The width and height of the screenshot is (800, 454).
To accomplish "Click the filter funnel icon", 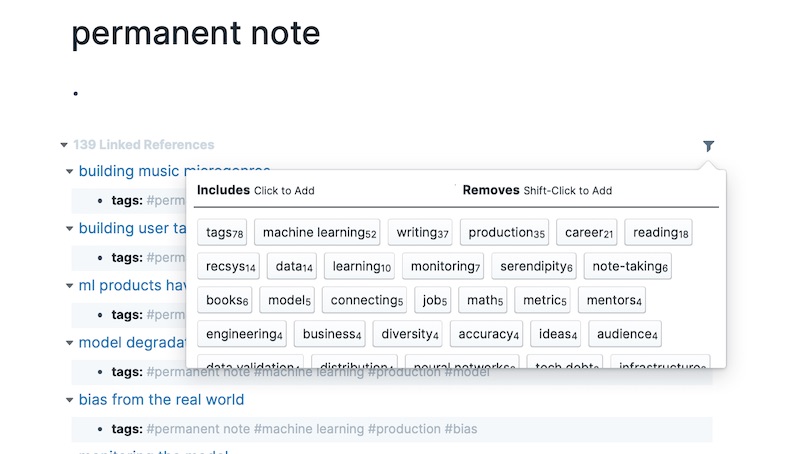I will coord(708,146).
